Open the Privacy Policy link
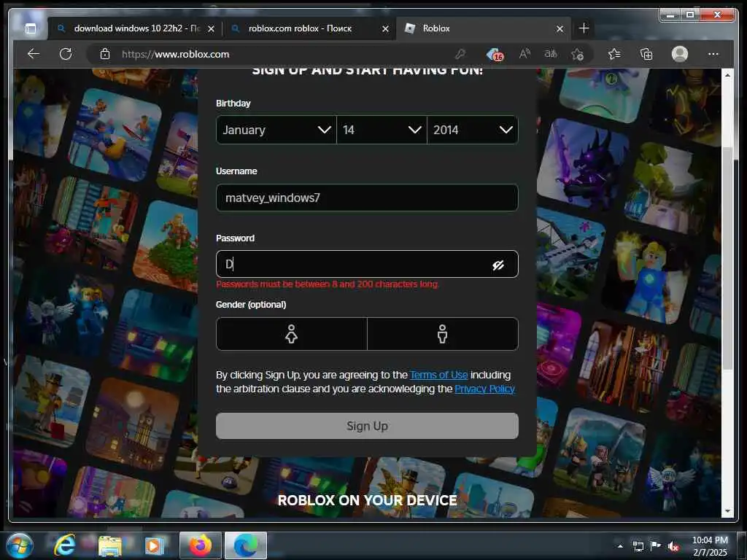 pos(484,389)
